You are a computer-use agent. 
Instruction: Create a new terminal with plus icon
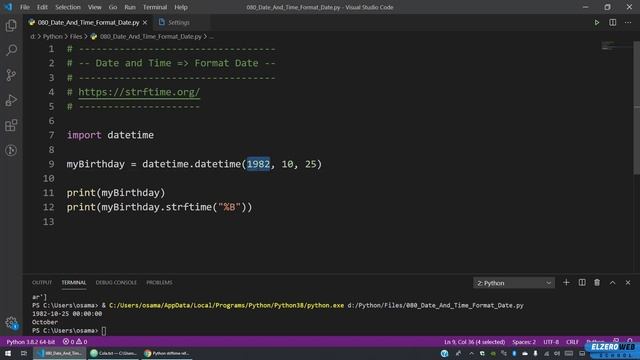click(x=566, y=282)
